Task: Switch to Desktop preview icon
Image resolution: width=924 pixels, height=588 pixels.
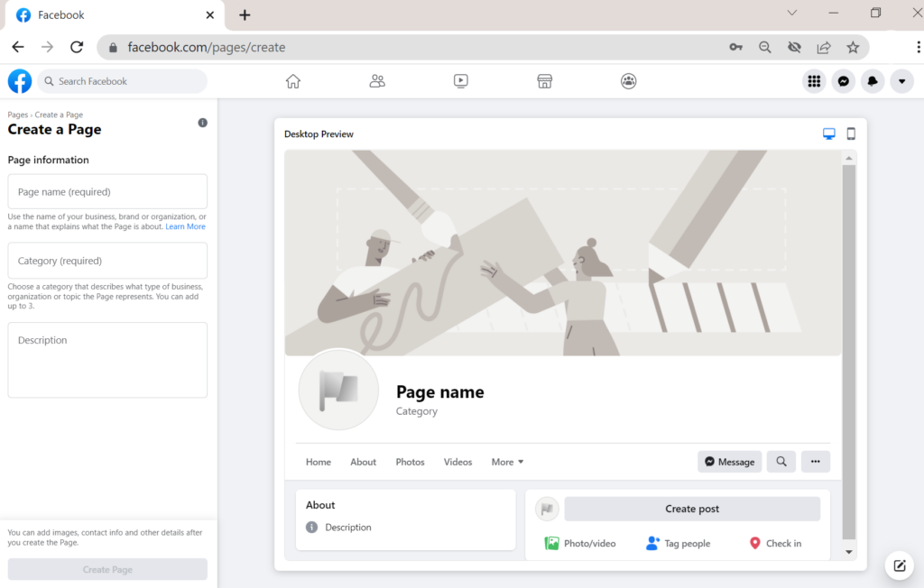Action: click(x=829, y=134)
